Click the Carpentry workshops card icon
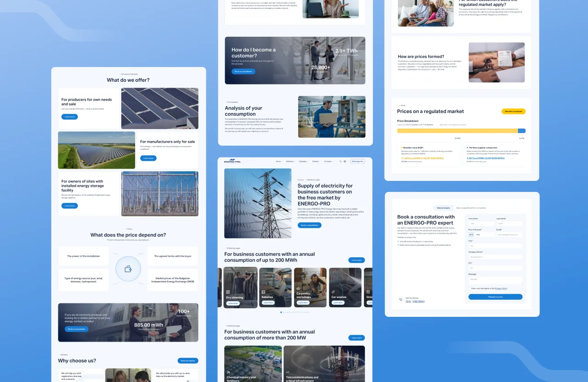Viewport: 588px width, 382px height. pyautogui.click(x=298, y=289)
